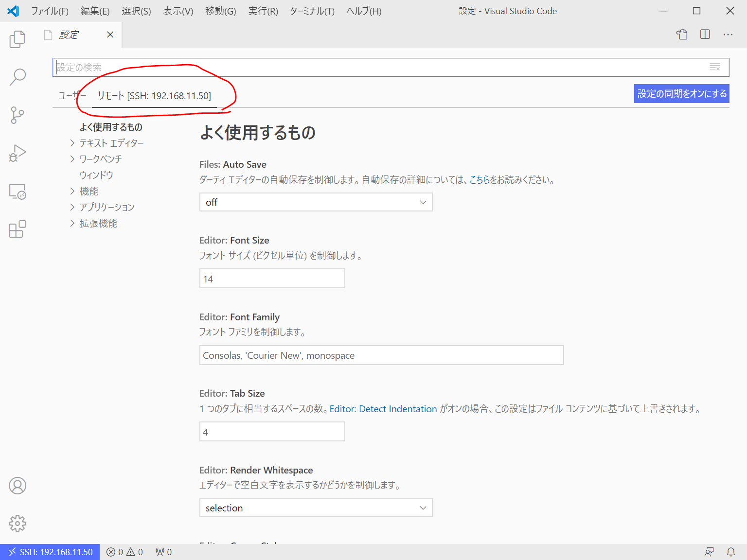Viewport: 747px width, 560px height.
Task: Open ターミナル(T) menu
Action: click(x=312, y=11)
